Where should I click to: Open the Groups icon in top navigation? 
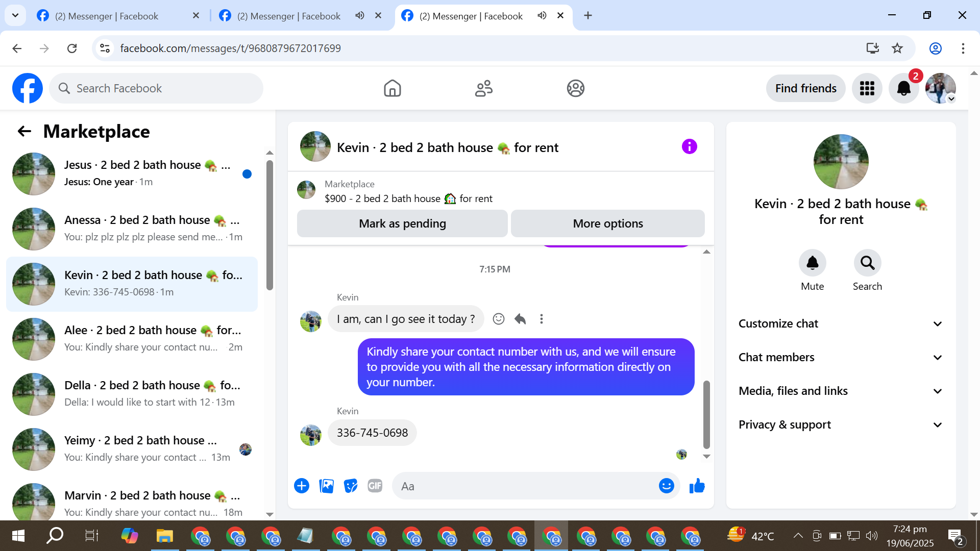click(575, 88)
